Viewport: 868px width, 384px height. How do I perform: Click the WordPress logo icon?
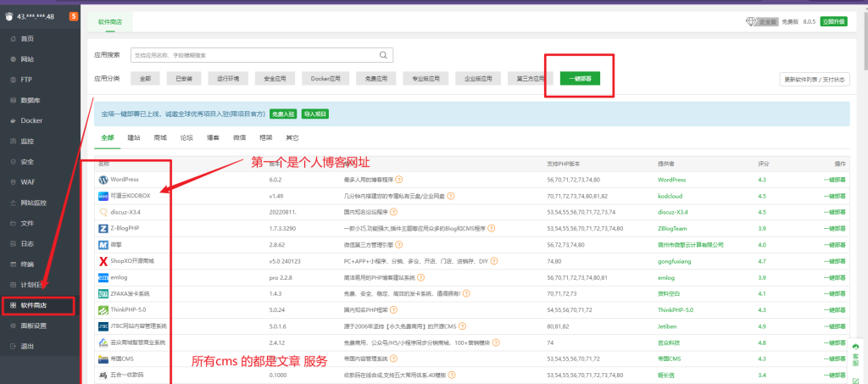(x=103, y=180)
